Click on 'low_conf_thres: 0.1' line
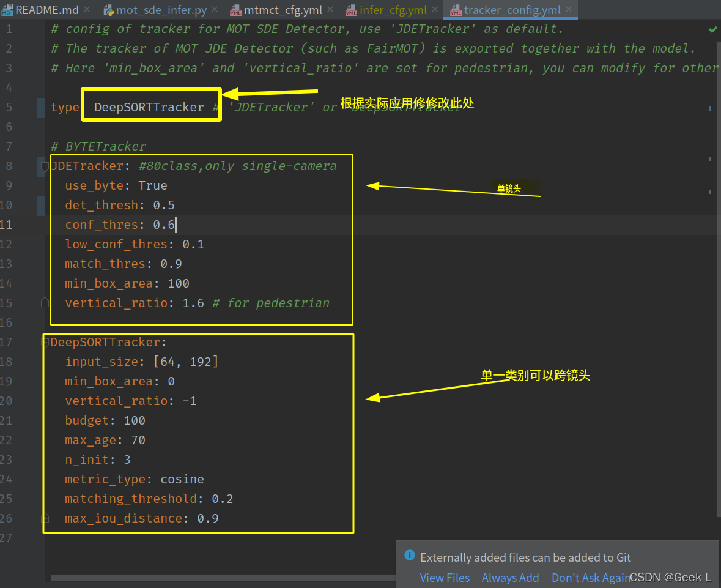721x588 pixels. click(x=135, y=244)
